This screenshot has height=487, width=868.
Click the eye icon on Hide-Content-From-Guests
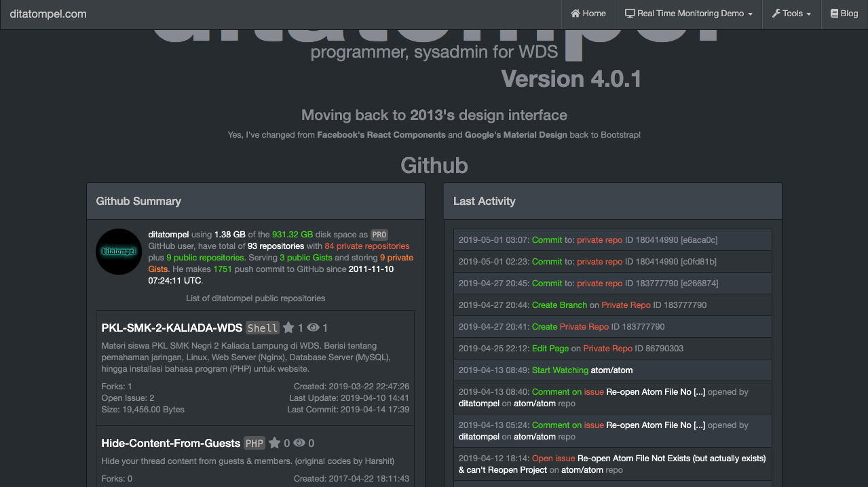point(299,443)
